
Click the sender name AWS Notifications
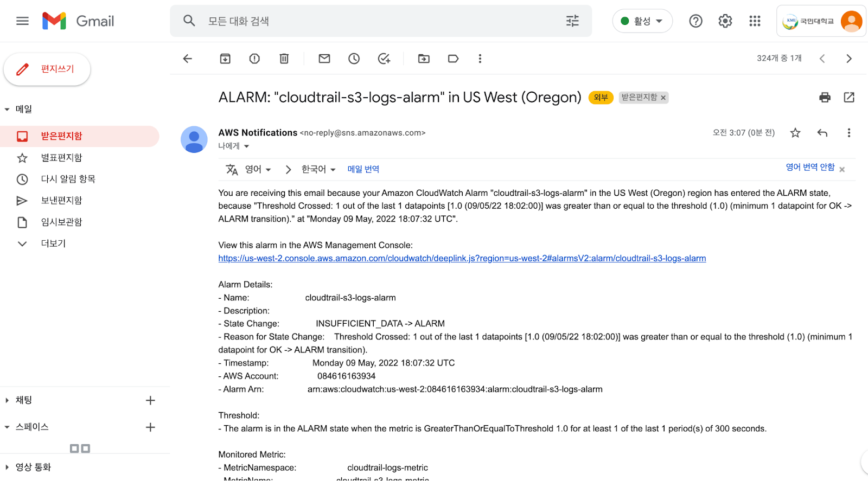[258, 133]
